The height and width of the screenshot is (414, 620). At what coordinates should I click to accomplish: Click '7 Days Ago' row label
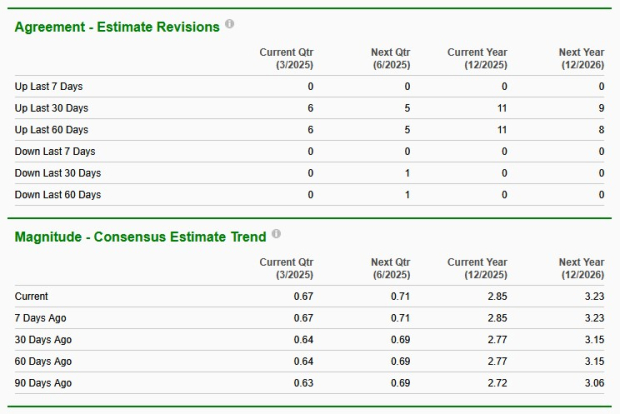[40, 318]
